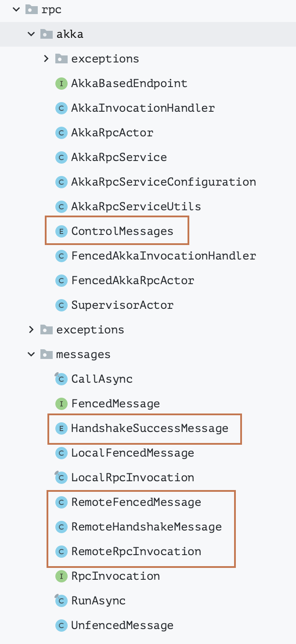Screen dimensions: 296x644
Task: Collapse the akka folder chevron
Action: (31, 34)
